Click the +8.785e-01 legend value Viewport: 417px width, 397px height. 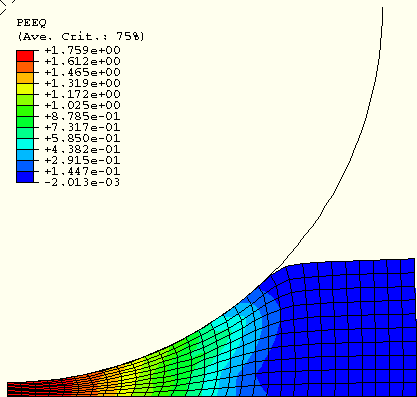click(82, 116)
